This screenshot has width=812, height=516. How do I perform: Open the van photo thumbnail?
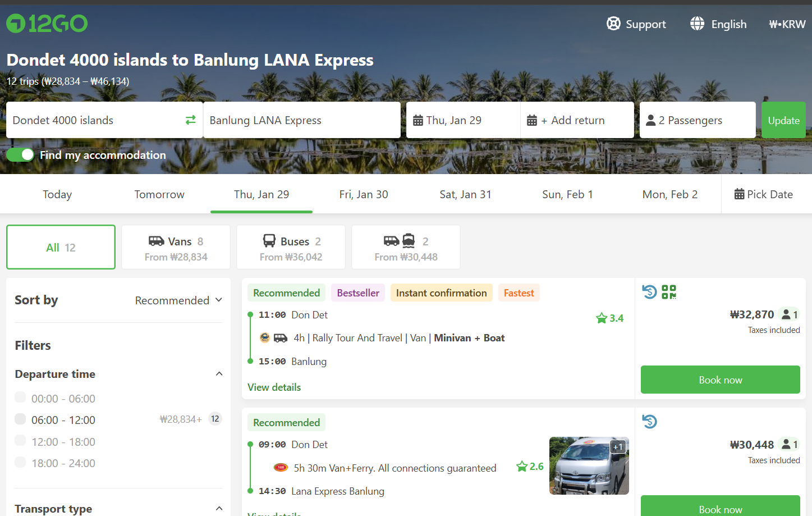[589, 465]
